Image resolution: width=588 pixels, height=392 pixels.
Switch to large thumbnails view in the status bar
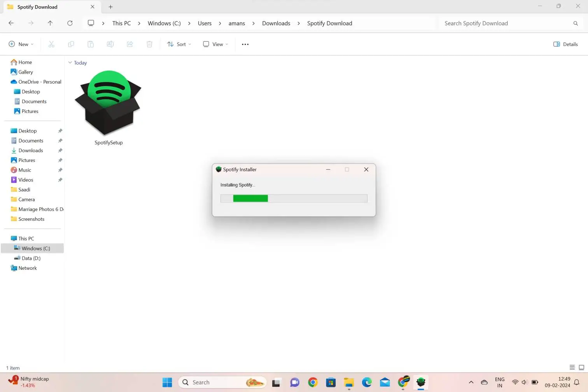tap(582, 367)
